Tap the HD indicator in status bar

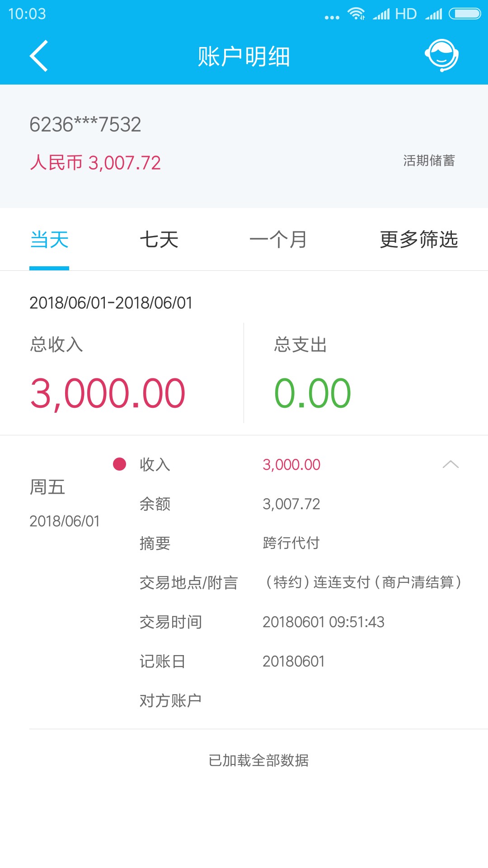[406, 14]
